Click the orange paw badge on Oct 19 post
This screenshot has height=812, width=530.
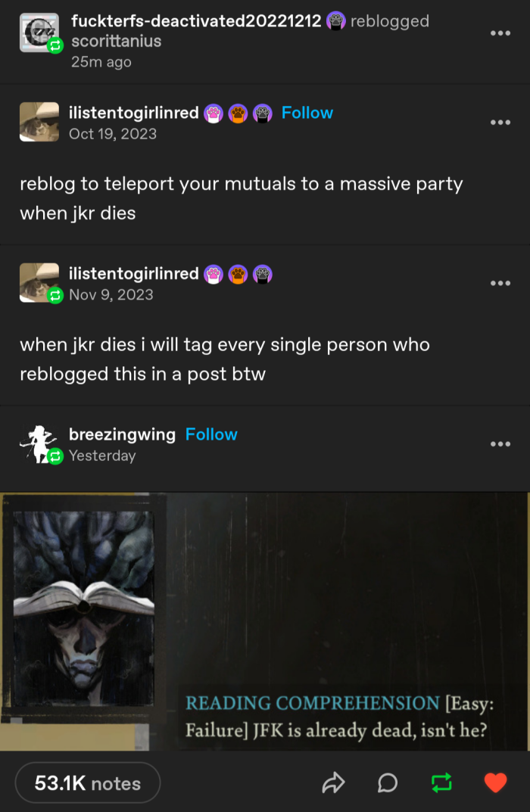coord(238,114)
